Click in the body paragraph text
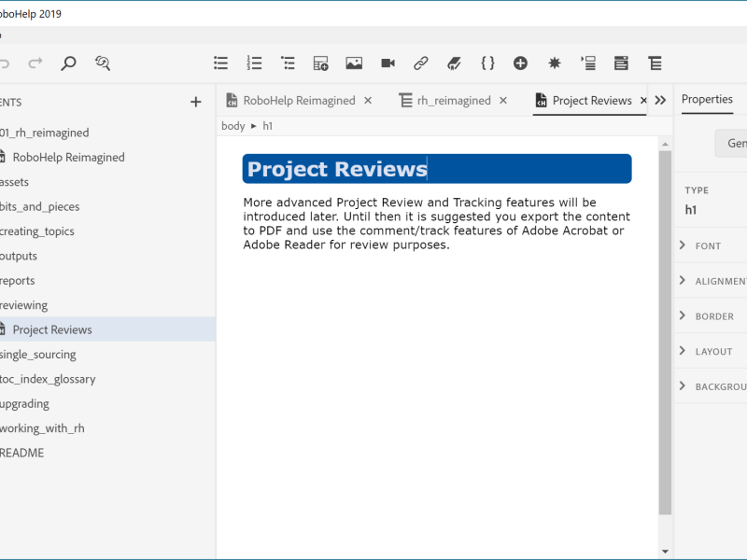Image resolution: width=747 pixels, height=560 pixels. click(x=436, y=223)
